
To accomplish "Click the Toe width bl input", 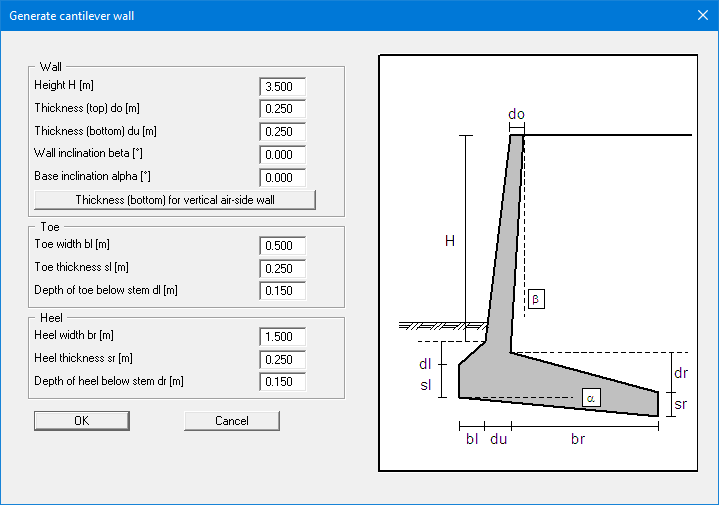I will pyautogui.click(x=282, y=245).
